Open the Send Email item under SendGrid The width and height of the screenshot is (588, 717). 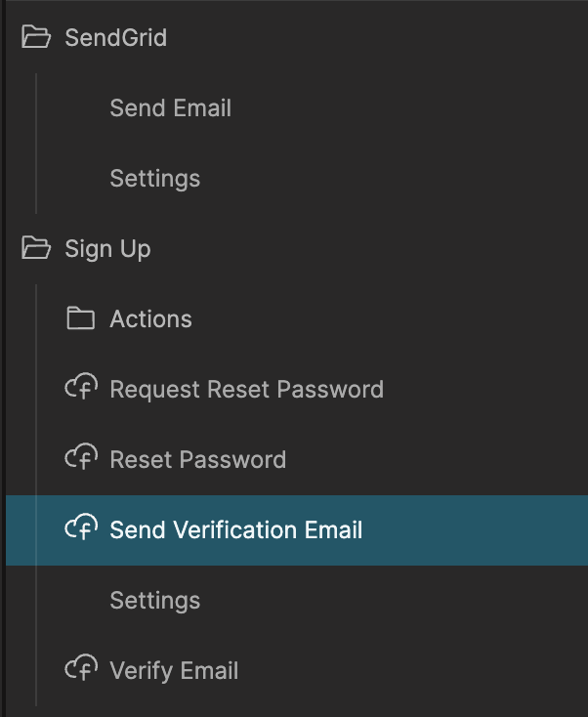coord(170,108)
